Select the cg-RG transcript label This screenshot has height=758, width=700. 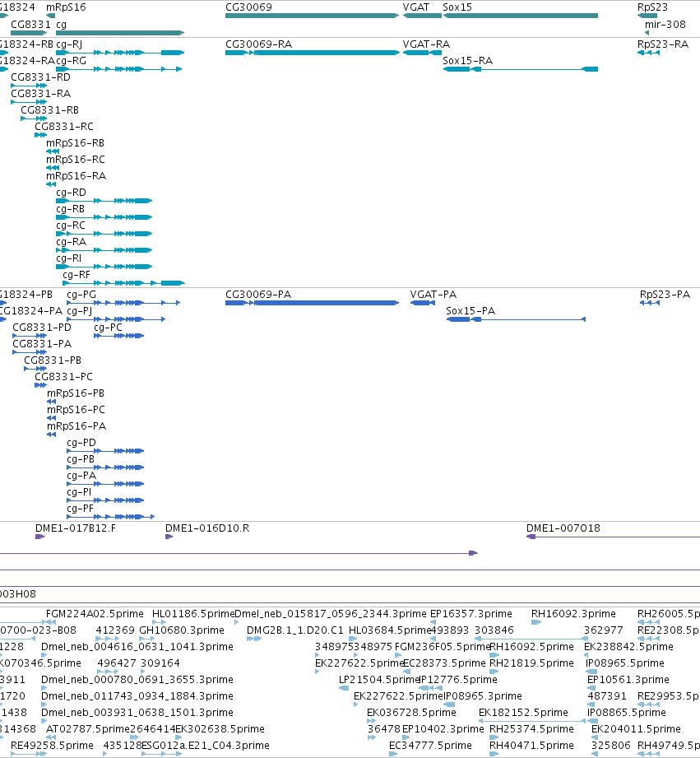(x=71, y=61)
